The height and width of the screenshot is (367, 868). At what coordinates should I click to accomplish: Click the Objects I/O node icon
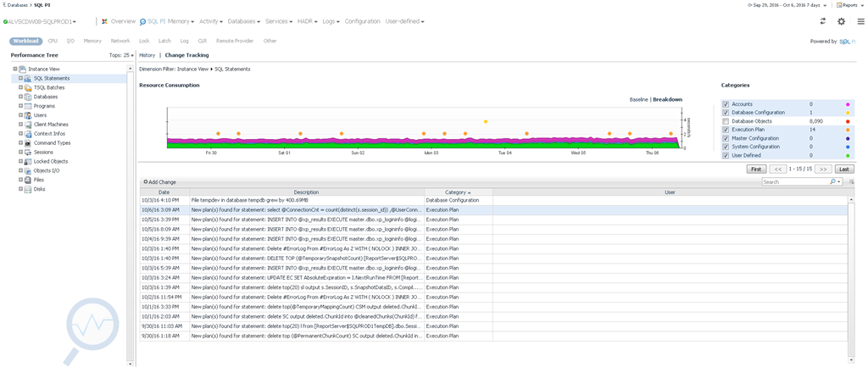pos(28,170)
